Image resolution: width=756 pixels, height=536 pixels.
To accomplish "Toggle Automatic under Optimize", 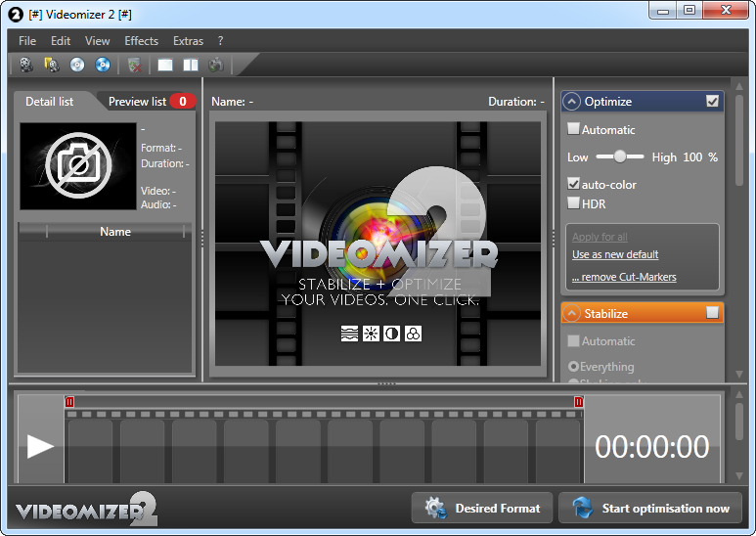I will click(573, 129).
